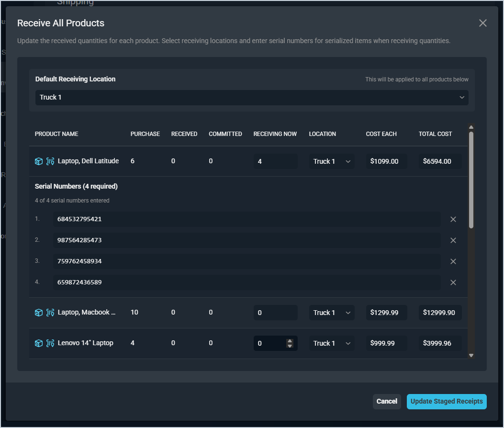The width and height of the screenshot is (504, 428).
Task: Click Receiving Now field for Dell Latitude
Action: (275, 161)
